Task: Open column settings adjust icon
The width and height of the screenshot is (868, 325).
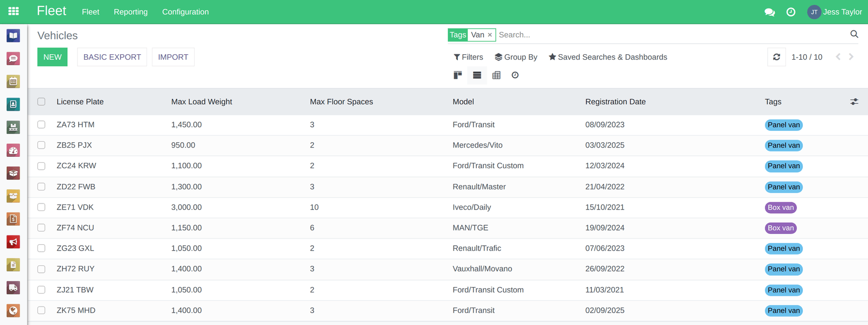Action: tap(854, 101)
